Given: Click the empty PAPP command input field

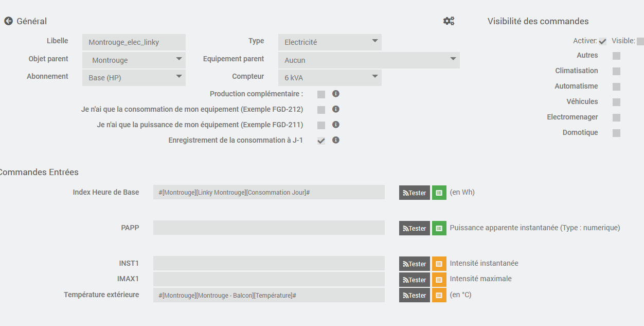Looking at the screenshot, I should [x=269, y=228].
